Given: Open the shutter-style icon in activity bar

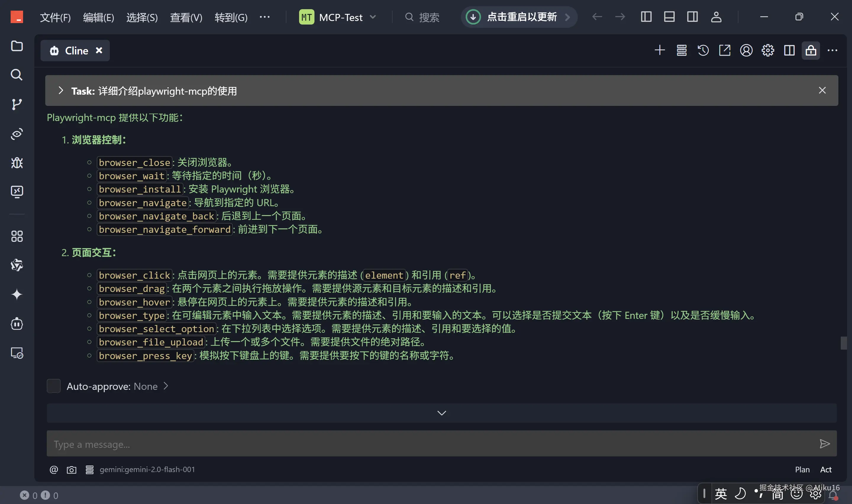Looking at the screenshot, I should (x=17, y=265).
